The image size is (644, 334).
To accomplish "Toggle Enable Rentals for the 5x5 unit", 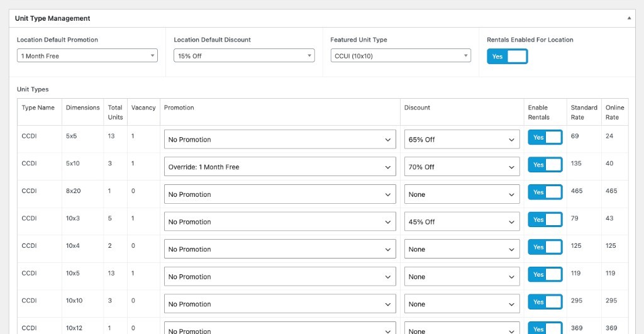I will click(545, 137).
